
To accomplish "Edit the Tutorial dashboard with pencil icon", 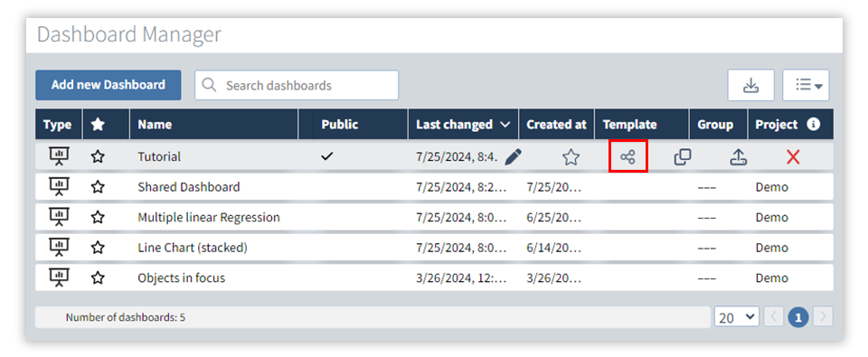I will (514, 157).
